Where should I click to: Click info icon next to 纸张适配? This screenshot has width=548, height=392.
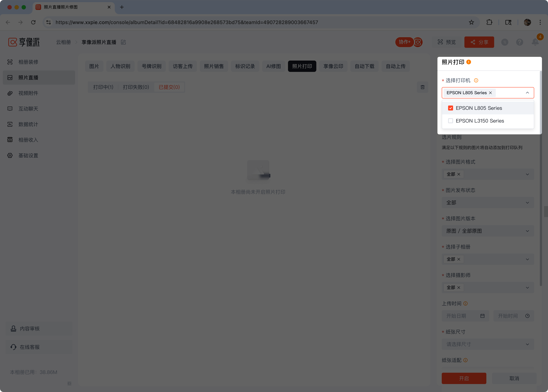pyautogui.click(x=465, y=360)
